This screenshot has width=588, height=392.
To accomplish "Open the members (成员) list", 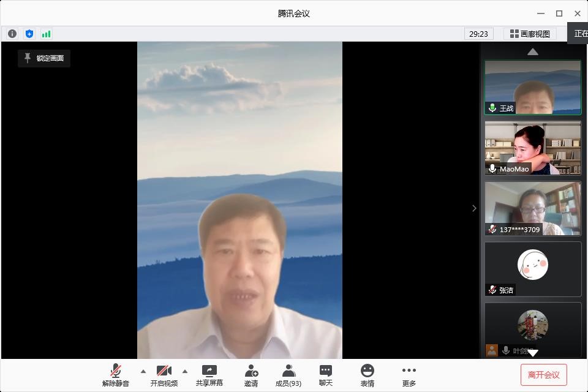I will click(288, 375).
